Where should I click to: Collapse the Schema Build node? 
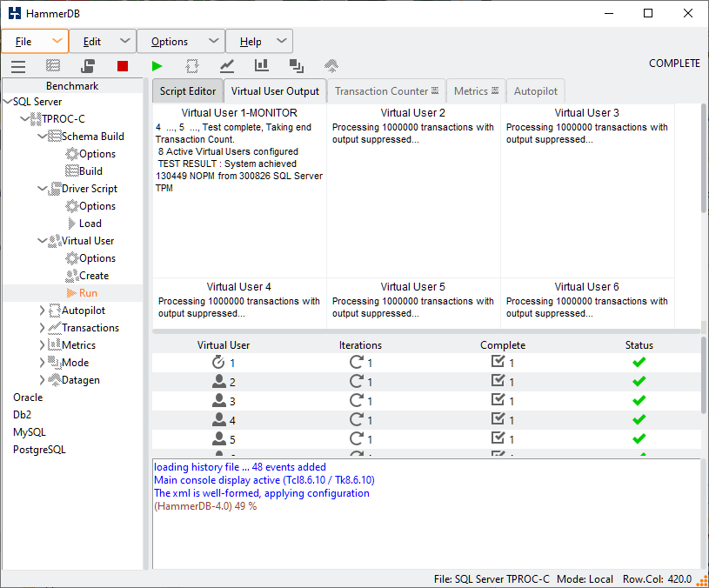(42, 136)
